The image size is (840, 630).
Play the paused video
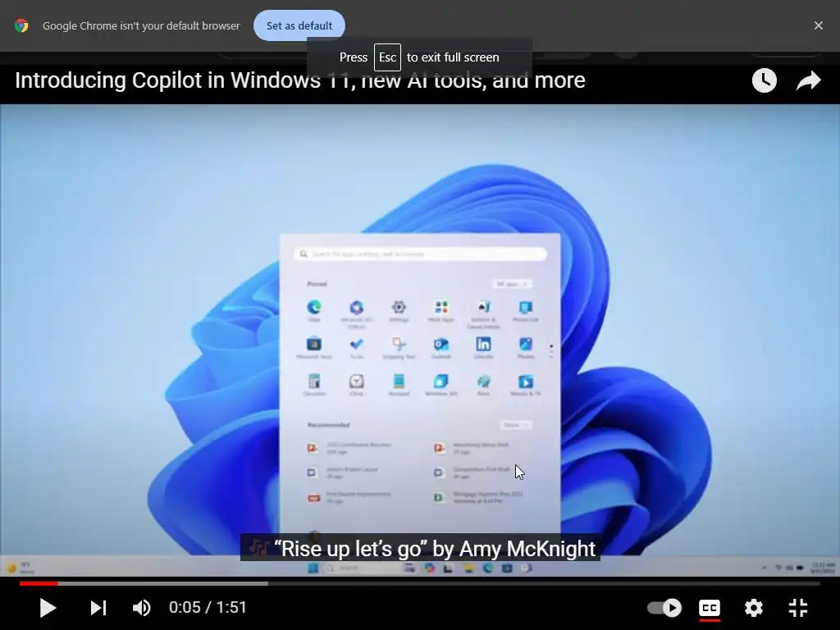48,608
